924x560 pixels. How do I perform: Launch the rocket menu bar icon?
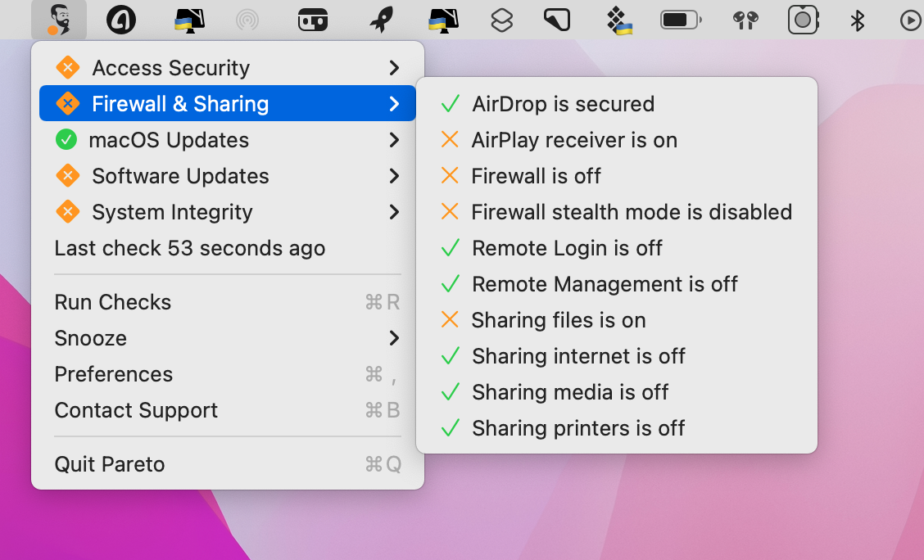381,20
